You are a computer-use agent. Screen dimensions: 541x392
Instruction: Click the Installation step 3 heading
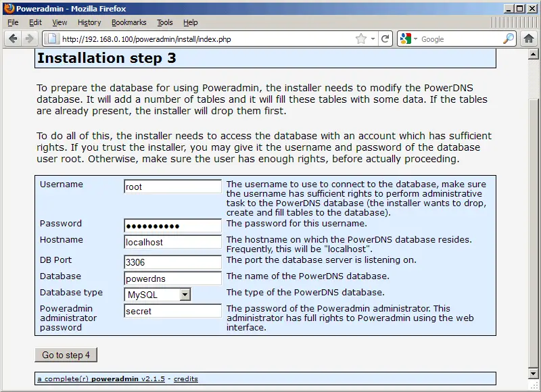107,58
